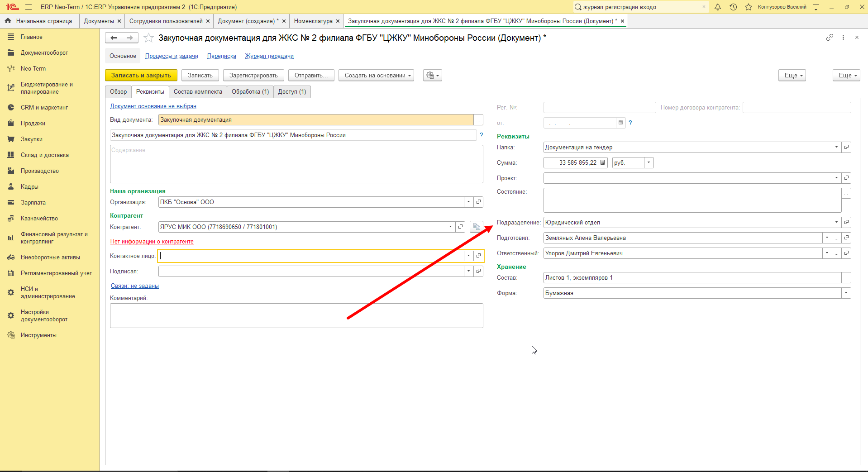Open the Подразделение record with its open icon
The width and height of the screenshot is (868, 472).
[x=846, y=222]
